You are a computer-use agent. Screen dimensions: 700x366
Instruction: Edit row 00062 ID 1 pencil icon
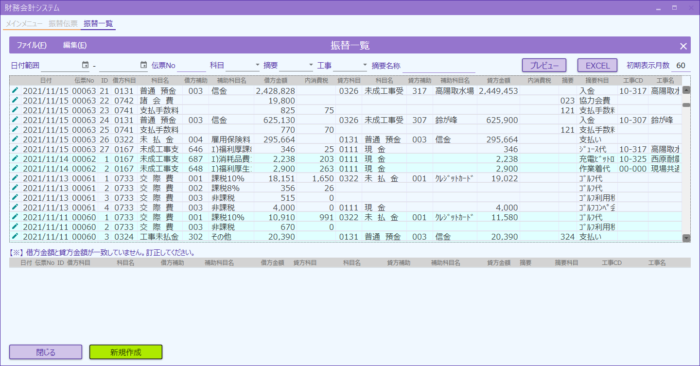(15, 159)
